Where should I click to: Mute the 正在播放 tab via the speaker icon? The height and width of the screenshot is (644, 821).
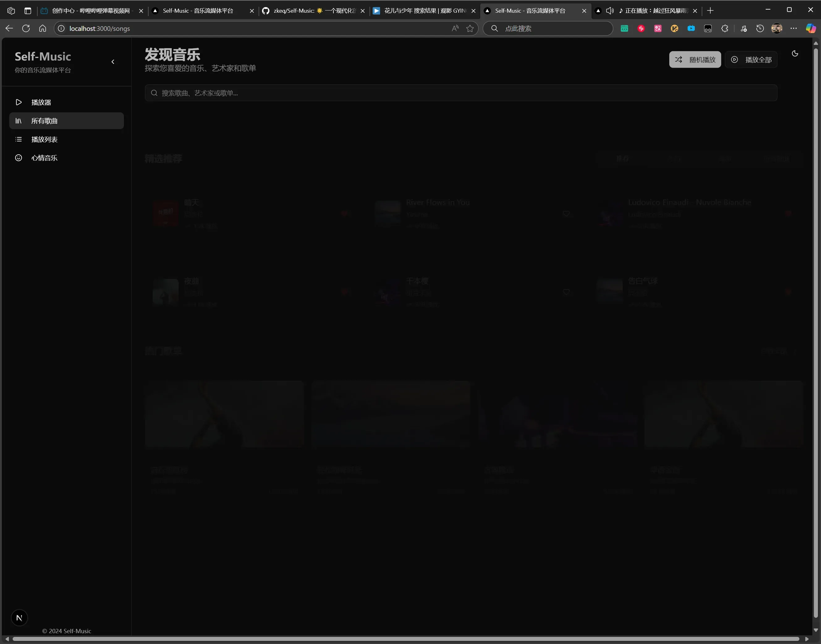click(609, 11)
